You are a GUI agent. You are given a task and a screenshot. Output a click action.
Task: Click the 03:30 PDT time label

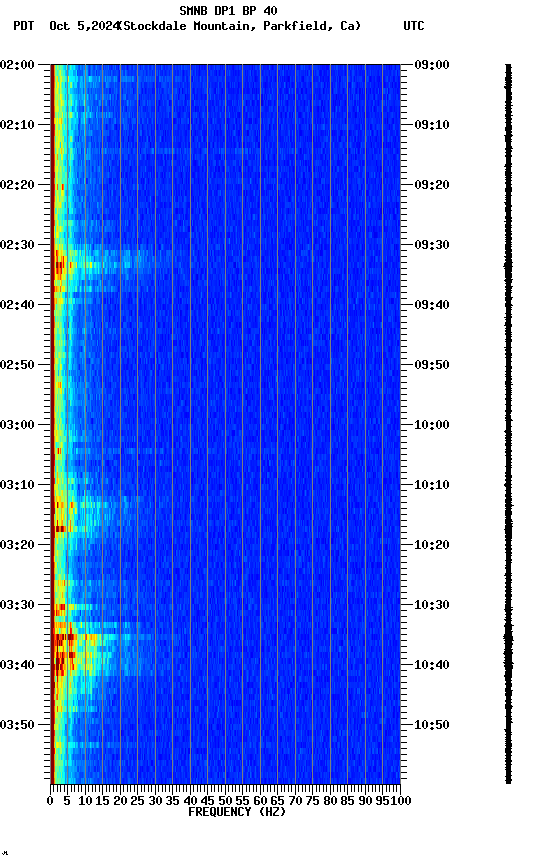click(17, 605)
